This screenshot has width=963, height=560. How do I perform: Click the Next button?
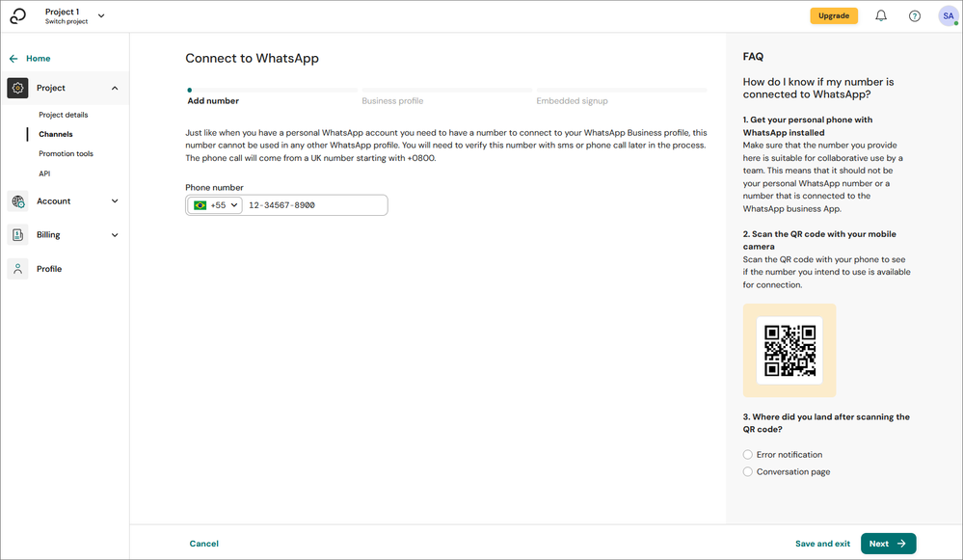point(888,544)
